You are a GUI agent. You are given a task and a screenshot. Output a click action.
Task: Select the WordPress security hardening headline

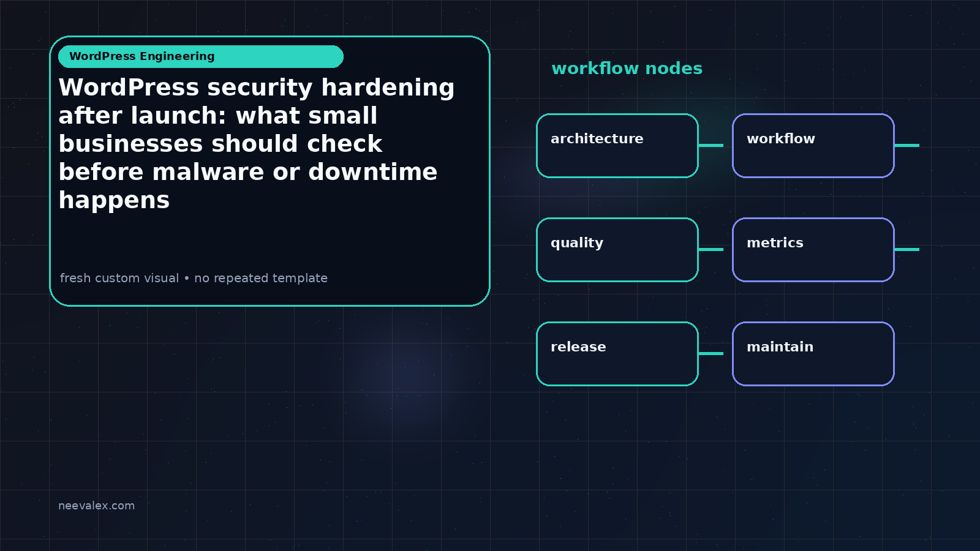point(257,144)
